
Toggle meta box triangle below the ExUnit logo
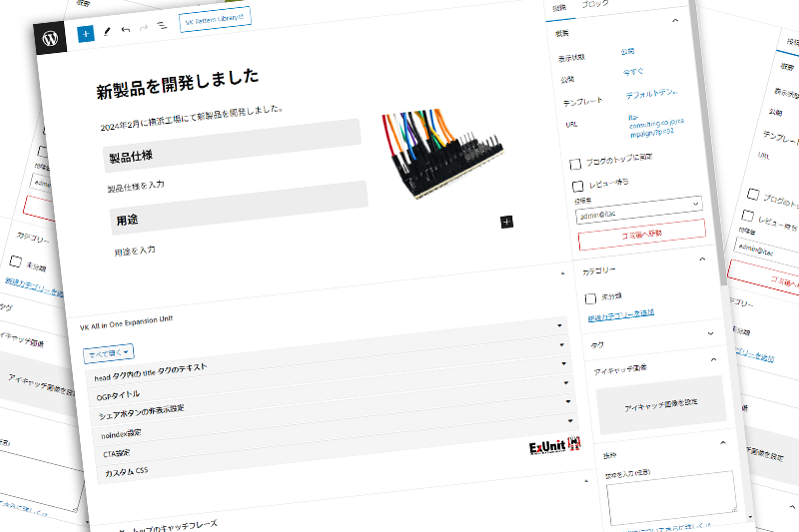click(x=586, y=480)
